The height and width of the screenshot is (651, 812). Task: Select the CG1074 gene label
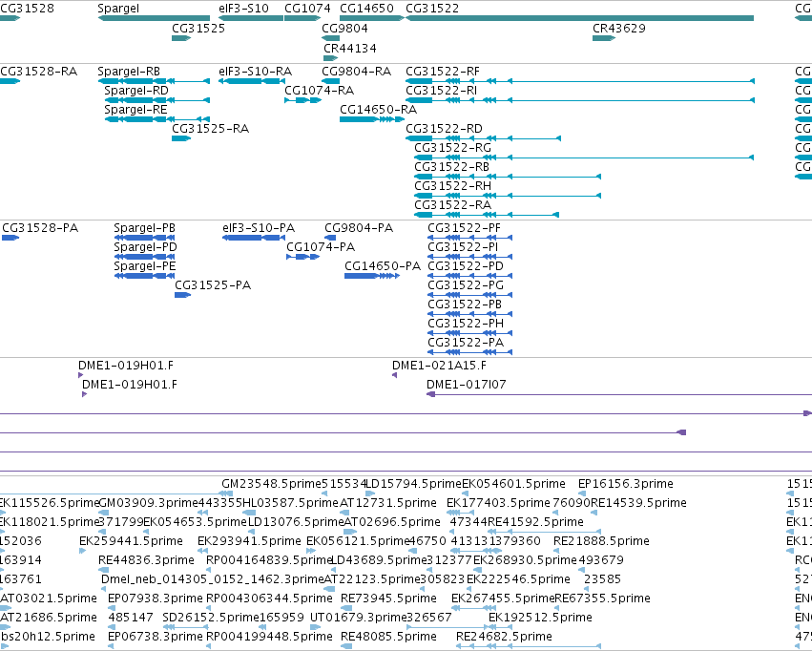pyautogui.click(x=307, y=9)
